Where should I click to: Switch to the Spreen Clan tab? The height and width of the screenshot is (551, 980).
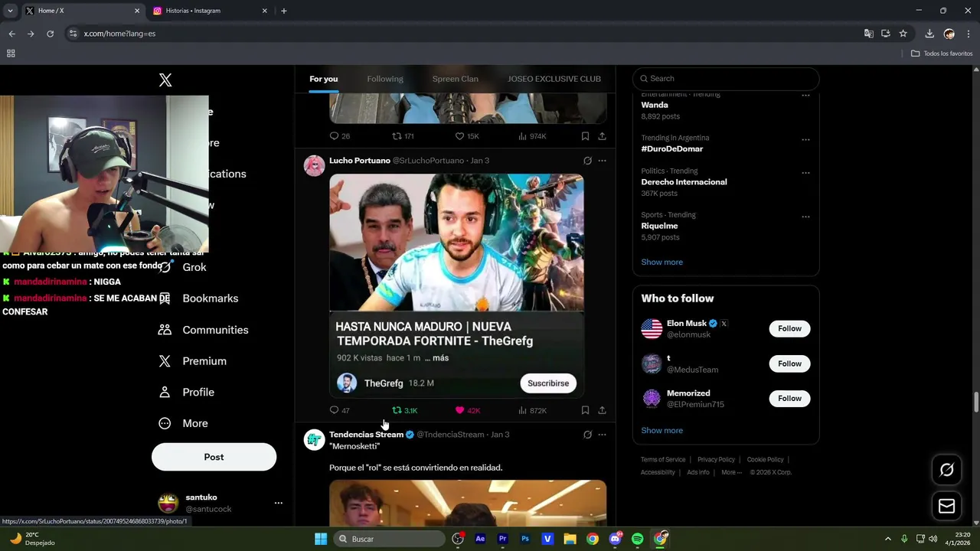tap(455, 79)
